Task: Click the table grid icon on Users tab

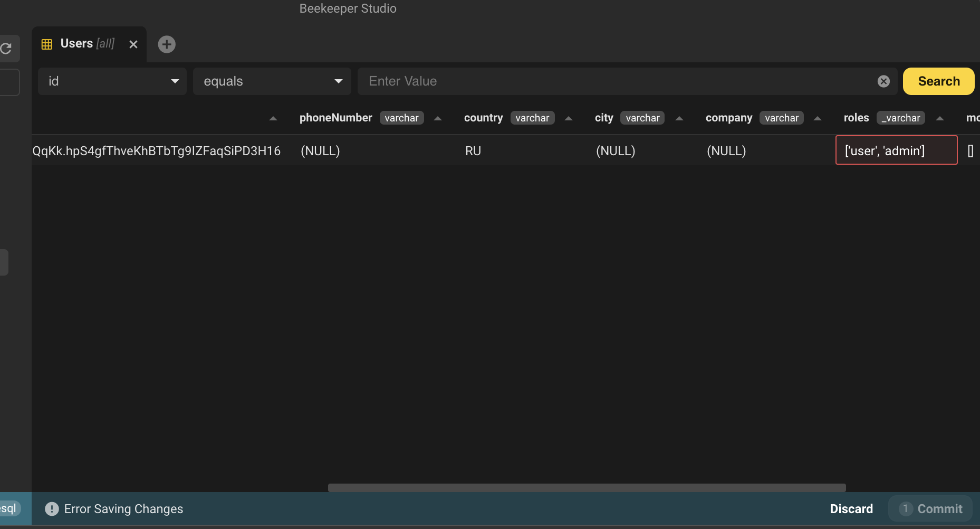Action: point(47,44)
